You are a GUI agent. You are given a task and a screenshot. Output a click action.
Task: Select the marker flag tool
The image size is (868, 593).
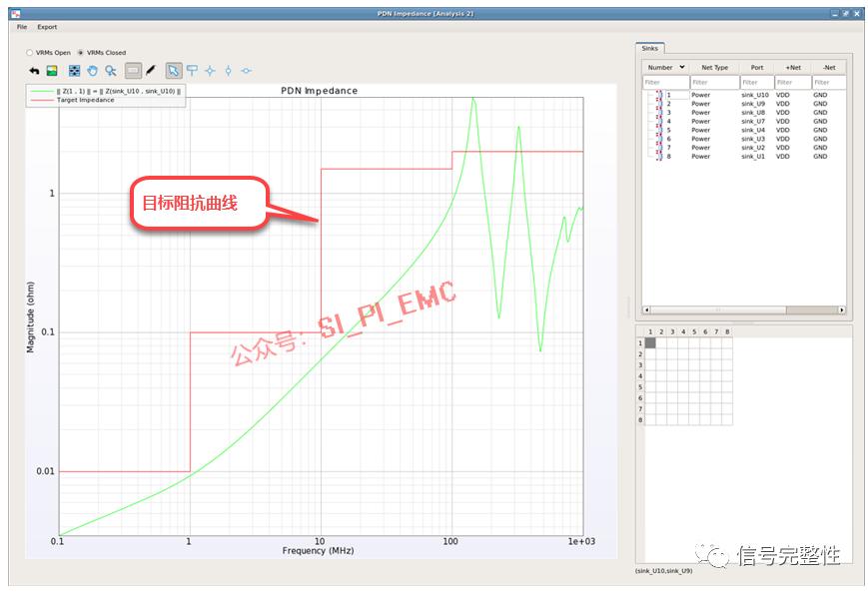click(192, 70)
